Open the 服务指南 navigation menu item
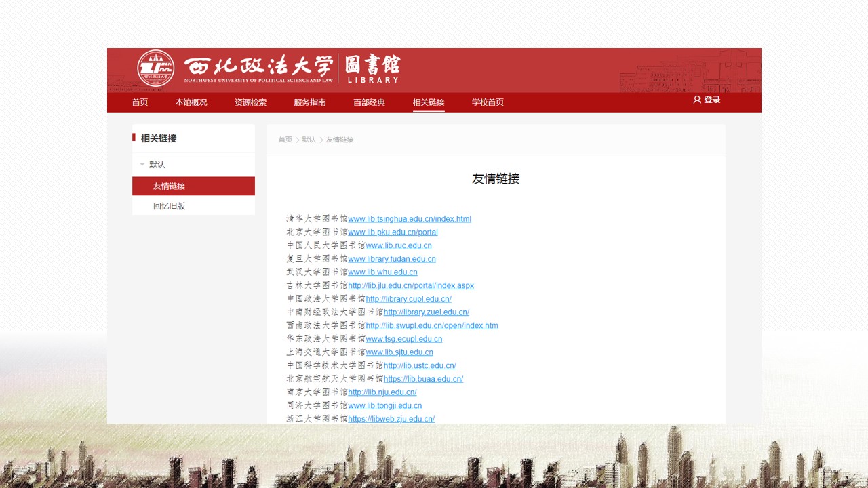 click(x=310, y=102)
